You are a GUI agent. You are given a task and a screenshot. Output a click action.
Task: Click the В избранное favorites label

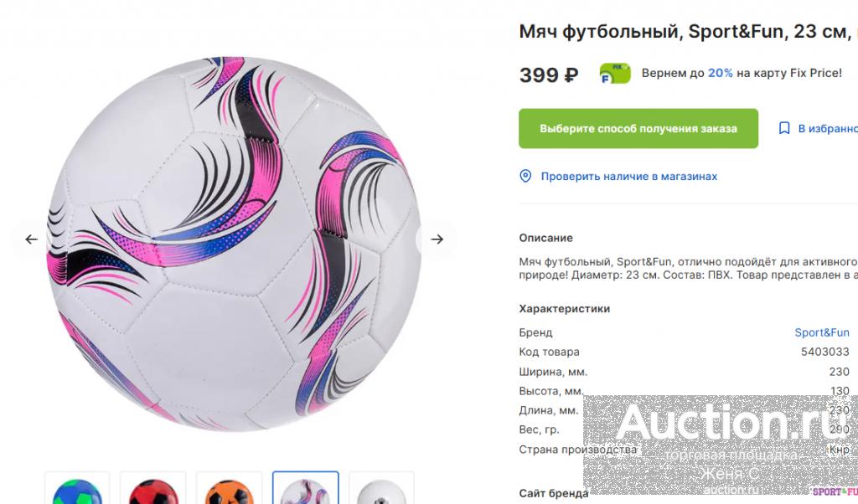(x=827, y=128)
